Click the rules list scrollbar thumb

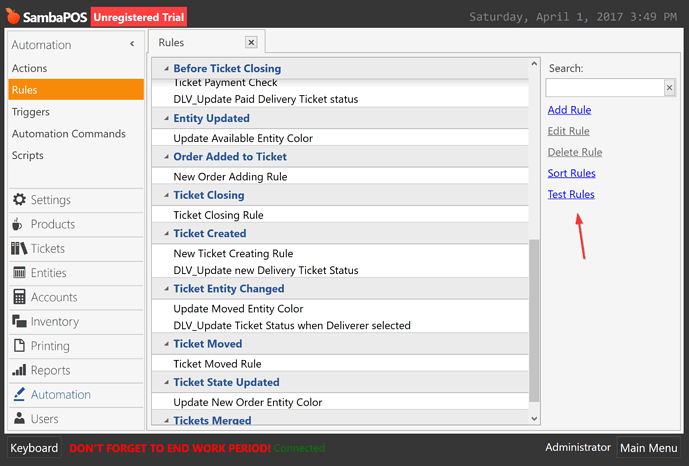click(x=534, y=321)
